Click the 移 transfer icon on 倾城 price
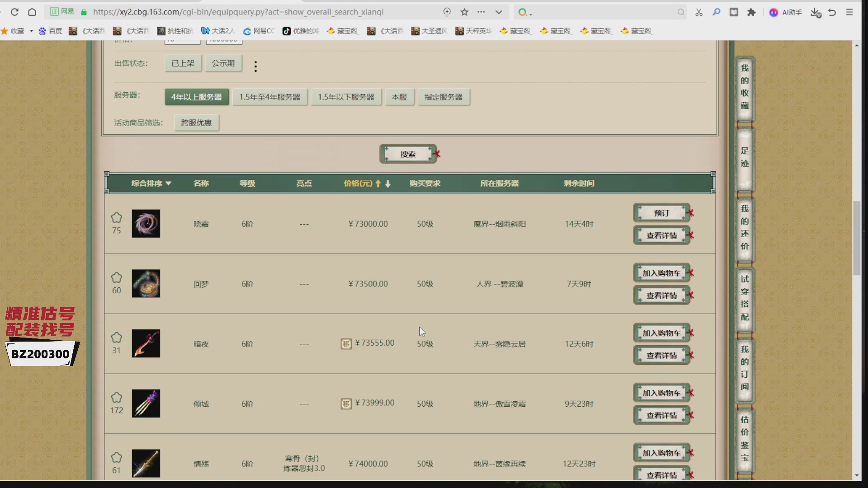 346,404
